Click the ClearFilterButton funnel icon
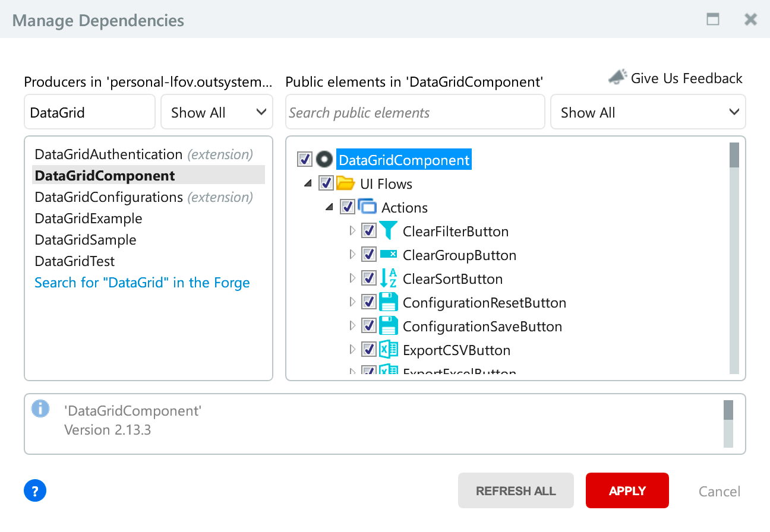Viewport: 770px width, 532px height. pyautogui.click(x=389, y=231)
